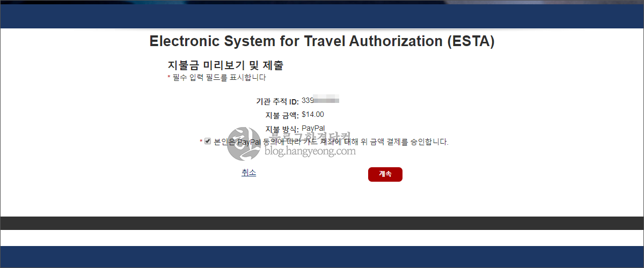Click the red 계속 continue button
The image size is (644, 268).
pyautogui.click(x=385, y=174)
